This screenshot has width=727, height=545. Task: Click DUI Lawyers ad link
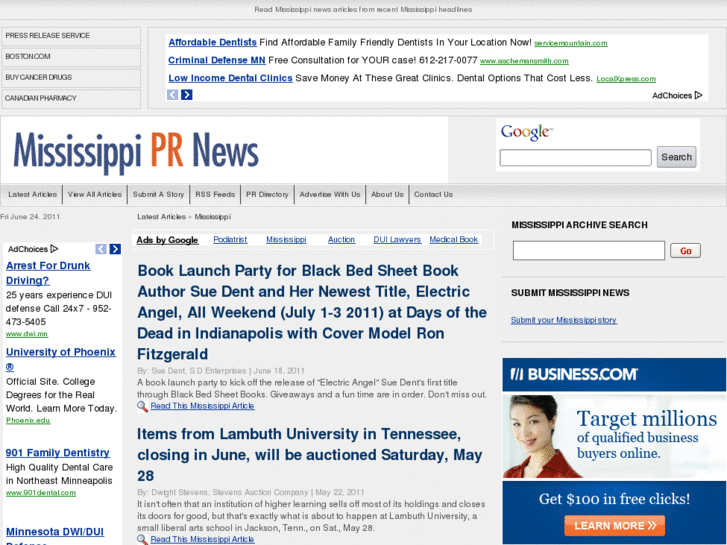397,240
